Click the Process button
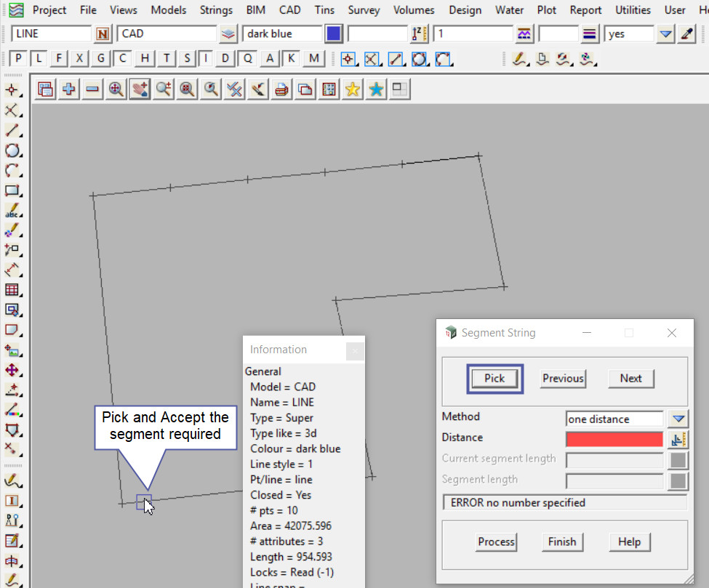Image resolution: width=709 pixels, height=588 pixels. coord(497,541)
